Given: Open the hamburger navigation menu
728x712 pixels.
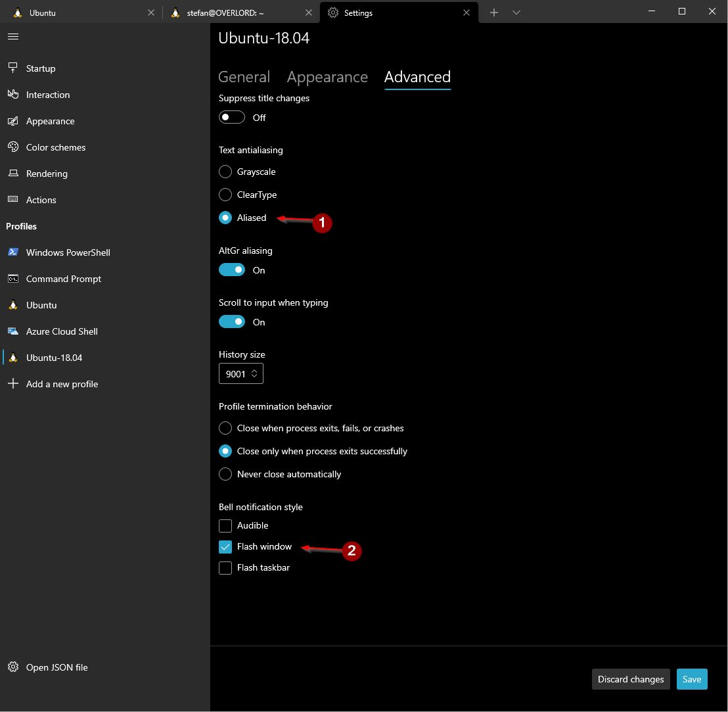Looking at the screenshot, I should [x=13, y=36].
